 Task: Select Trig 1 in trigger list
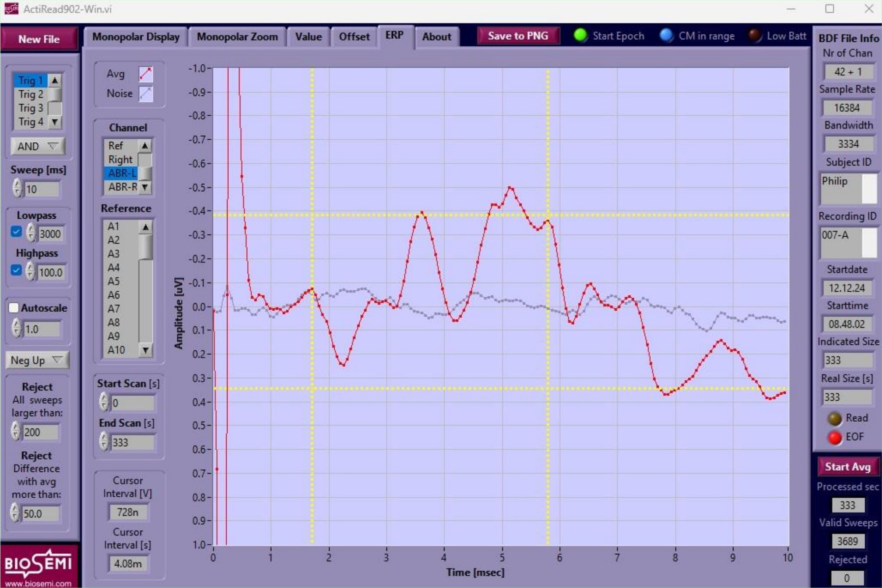(x=31, y=80)
